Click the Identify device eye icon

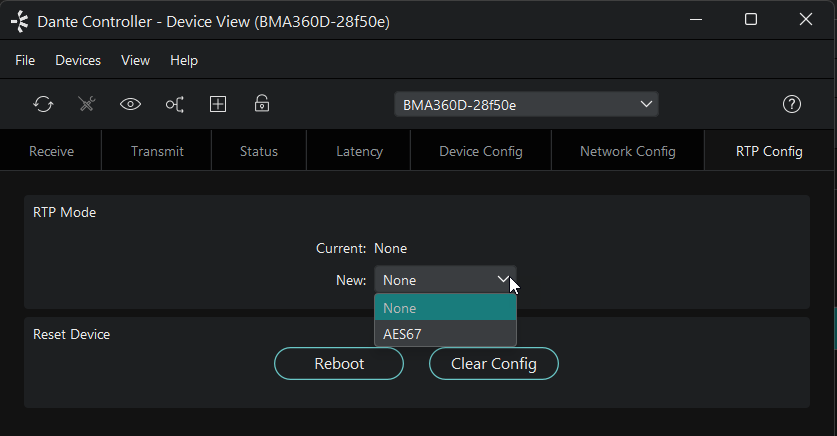click(130, 104)
